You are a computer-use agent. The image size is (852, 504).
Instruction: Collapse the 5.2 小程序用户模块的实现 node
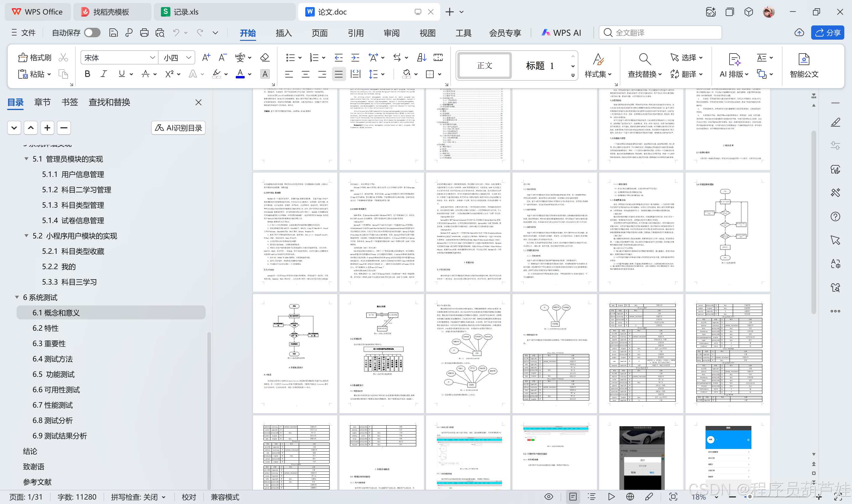26,235
